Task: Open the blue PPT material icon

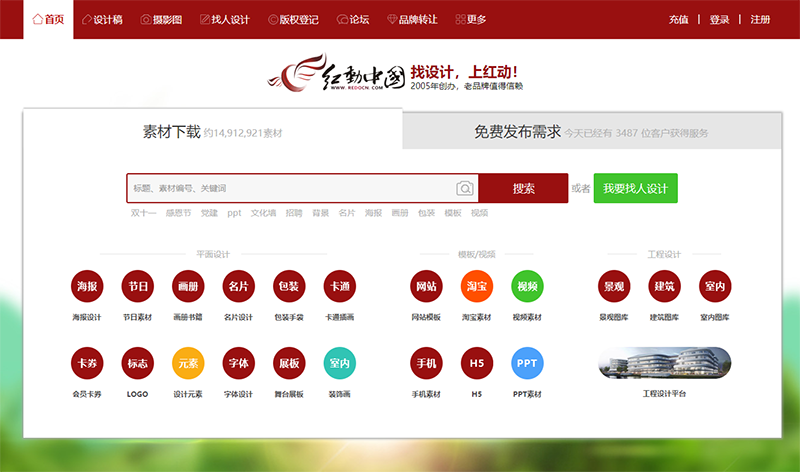Action: click(527, 363)
